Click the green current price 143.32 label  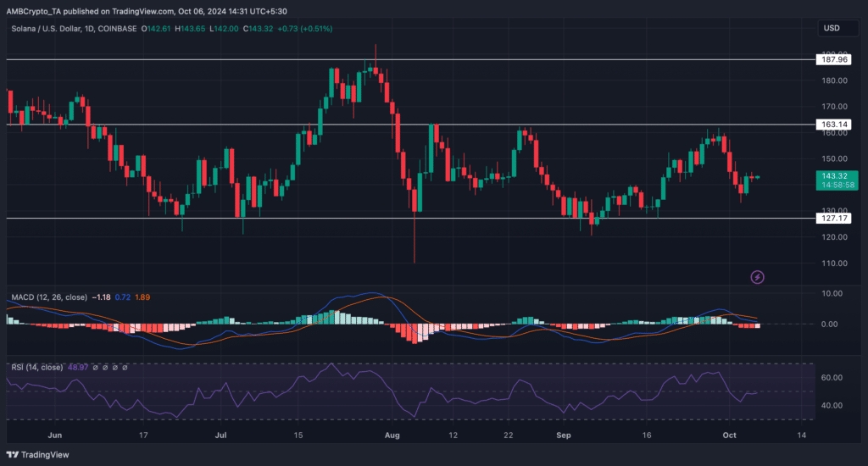834,175
